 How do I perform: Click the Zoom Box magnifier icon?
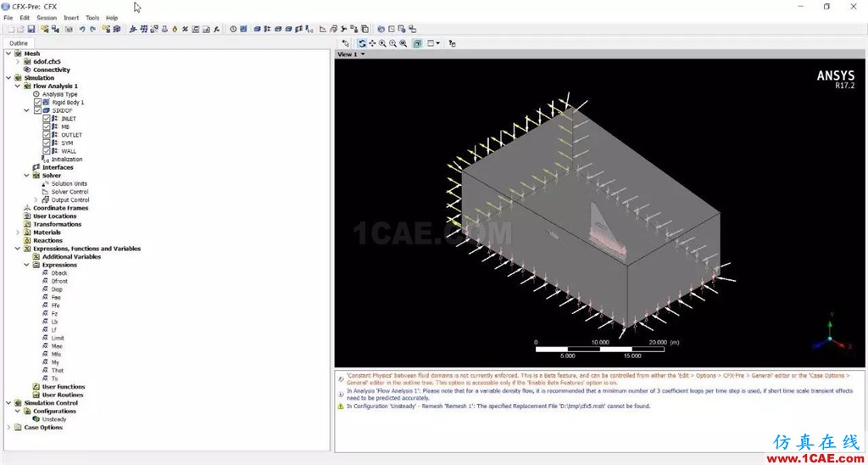[x=392, y=42]
